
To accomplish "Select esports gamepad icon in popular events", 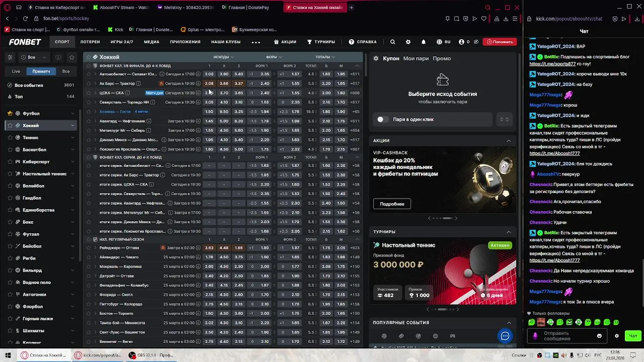I will click(x=452, y=336).
